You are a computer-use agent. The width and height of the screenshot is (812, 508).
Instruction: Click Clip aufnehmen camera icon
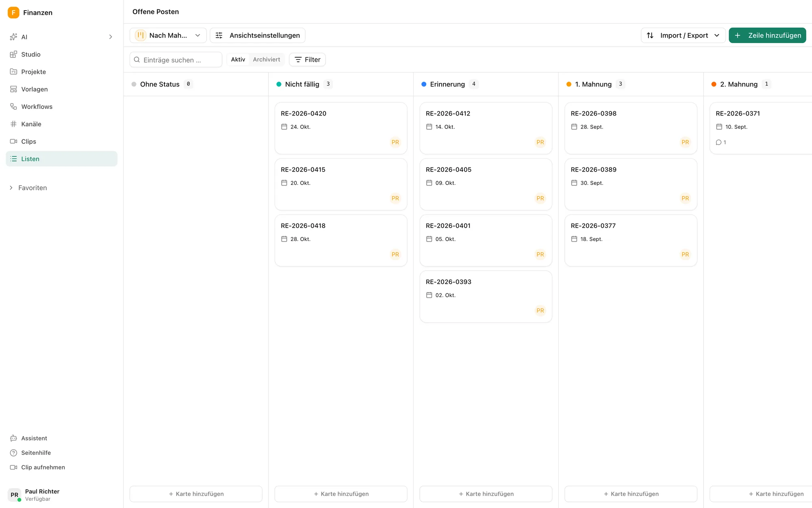click(x=13, y=467)
